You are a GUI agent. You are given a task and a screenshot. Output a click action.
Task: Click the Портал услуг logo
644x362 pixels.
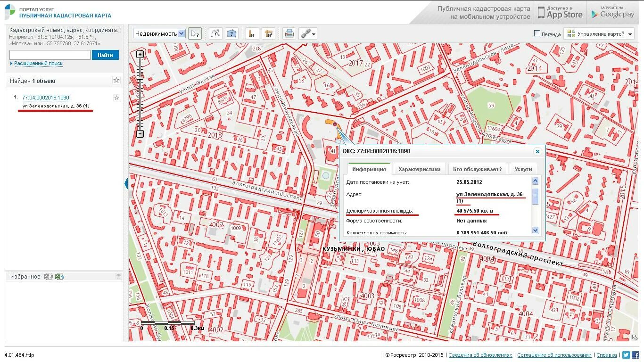10,12
